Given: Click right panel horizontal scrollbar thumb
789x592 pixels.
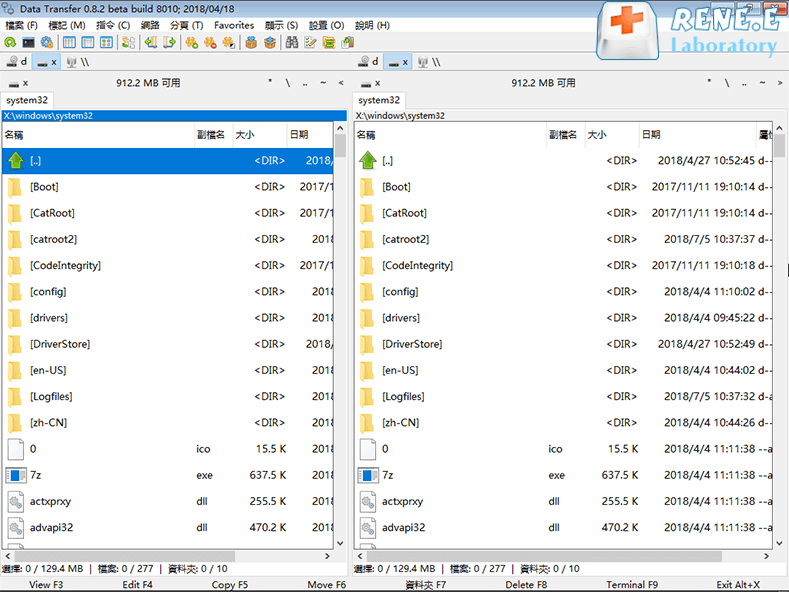Looking at the screenshot, I should pyautogui.click(x=544, y=556).
